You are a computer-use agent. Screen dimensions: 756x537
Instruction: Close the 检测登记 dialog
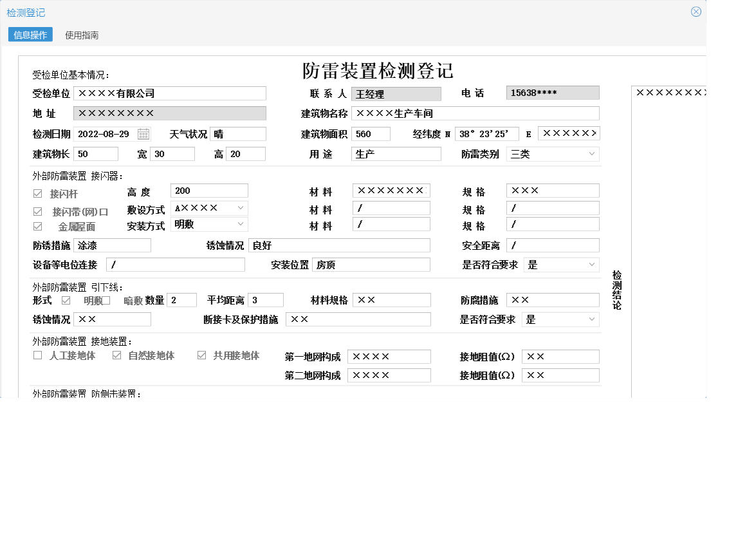[x=696, y=11]
